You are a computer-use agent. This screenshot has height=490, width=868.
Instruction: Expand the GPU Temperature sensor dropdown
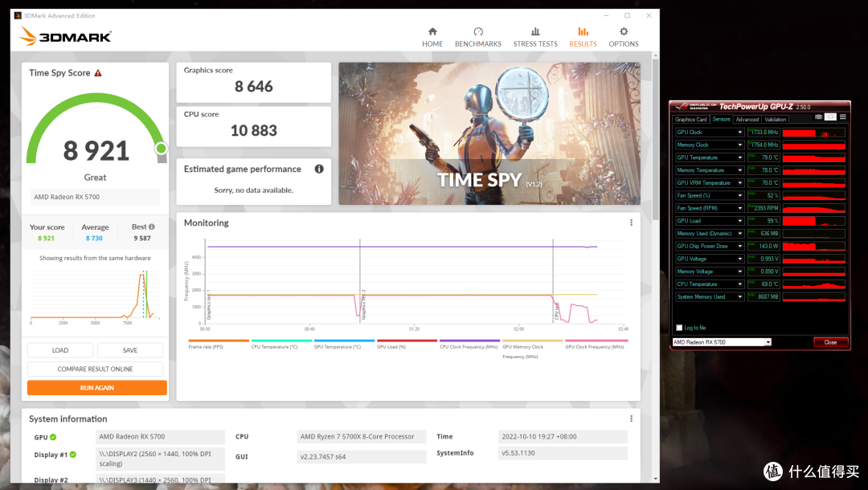click(x=740, y=157)
